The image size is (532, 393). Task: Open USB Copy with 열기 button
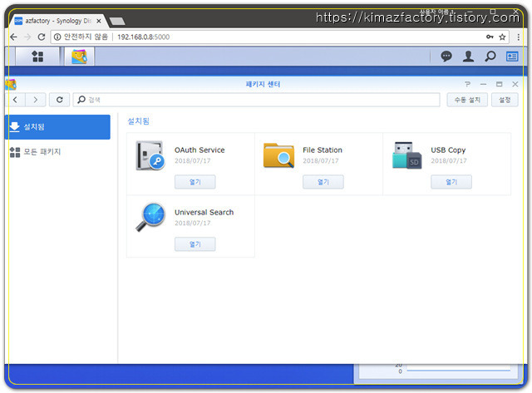pos(451,182)
